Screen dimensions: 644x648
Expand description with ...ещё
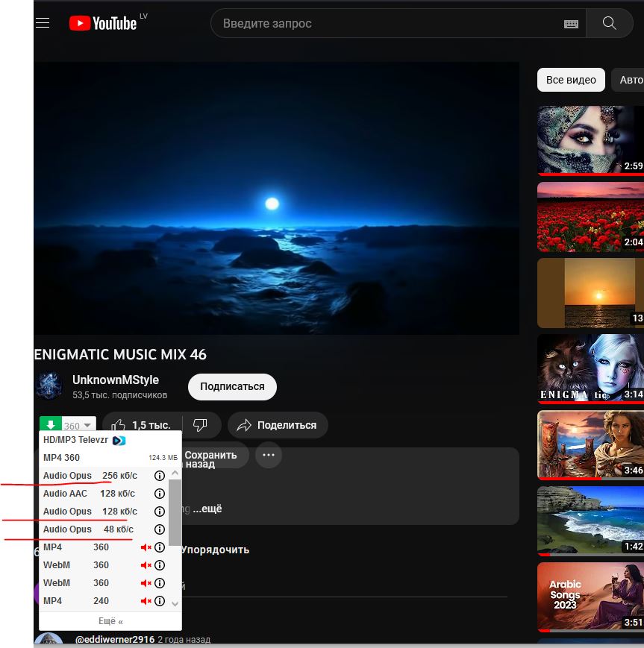[207, 509]
